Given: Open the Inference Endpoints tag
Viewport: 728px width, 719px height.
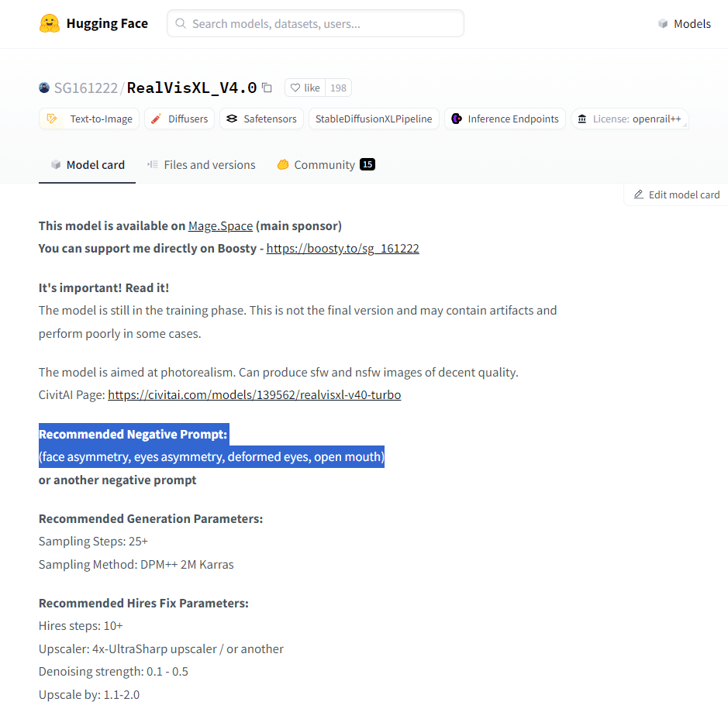Looking at the screenshot, I should click(505, 119).
